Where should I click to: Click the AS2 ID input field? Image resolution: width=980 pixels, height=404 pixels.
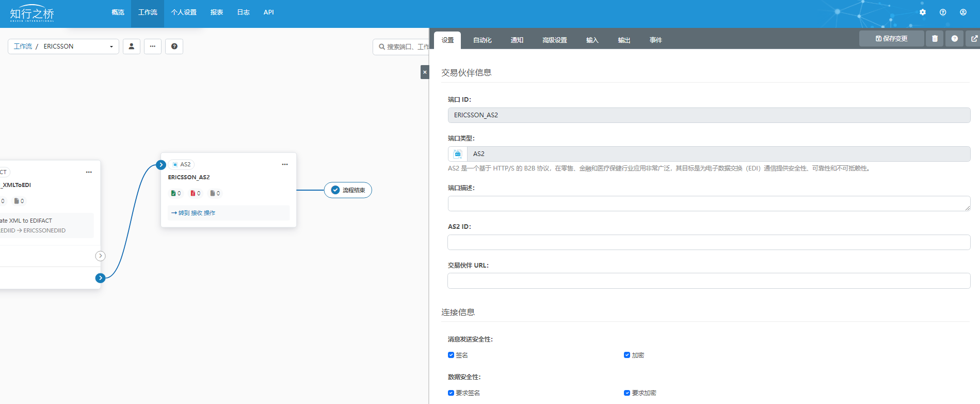pos(709,242)
